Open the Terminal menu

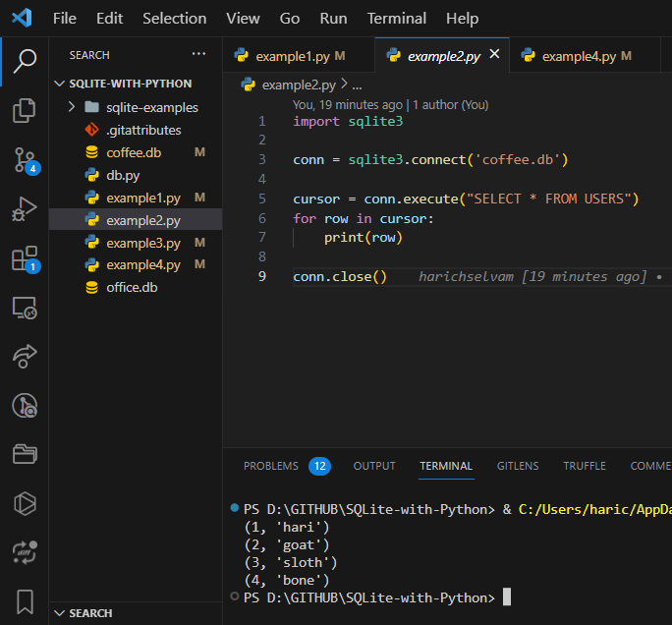[x=396, y=19]
